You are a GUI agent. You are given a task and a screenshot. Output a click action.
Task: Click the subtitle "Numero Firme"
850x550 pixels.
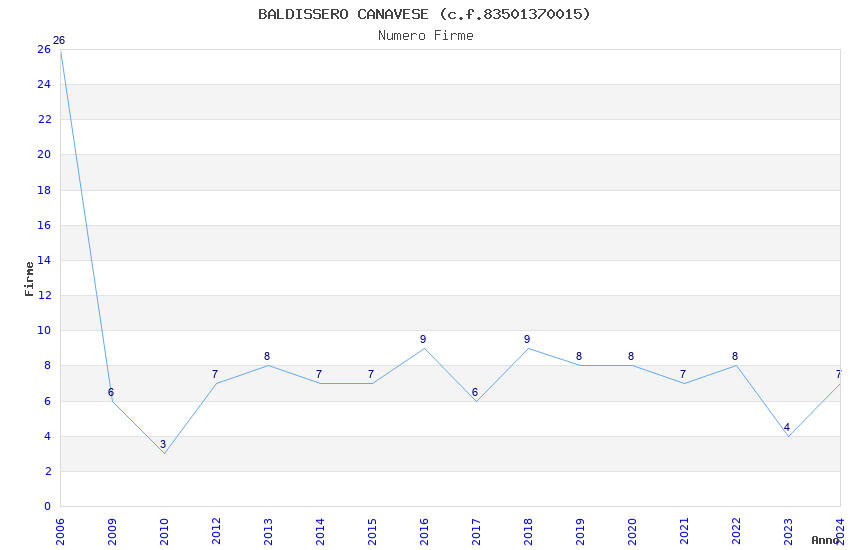pos(426,35)
